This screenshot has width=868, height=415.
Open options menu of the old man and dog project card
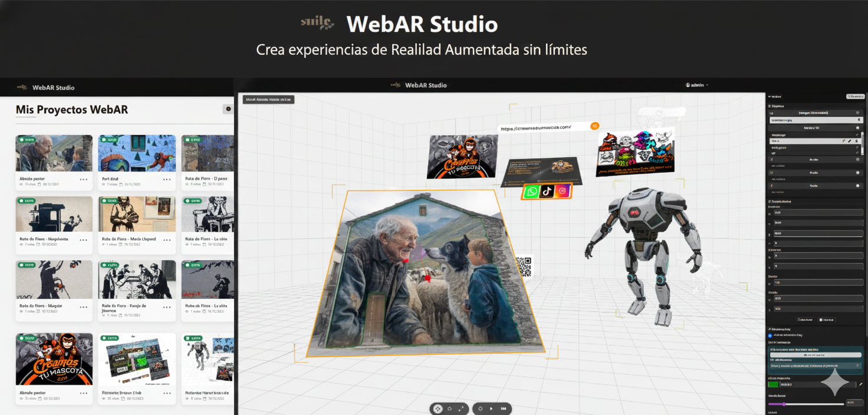[x=84, y=179]
